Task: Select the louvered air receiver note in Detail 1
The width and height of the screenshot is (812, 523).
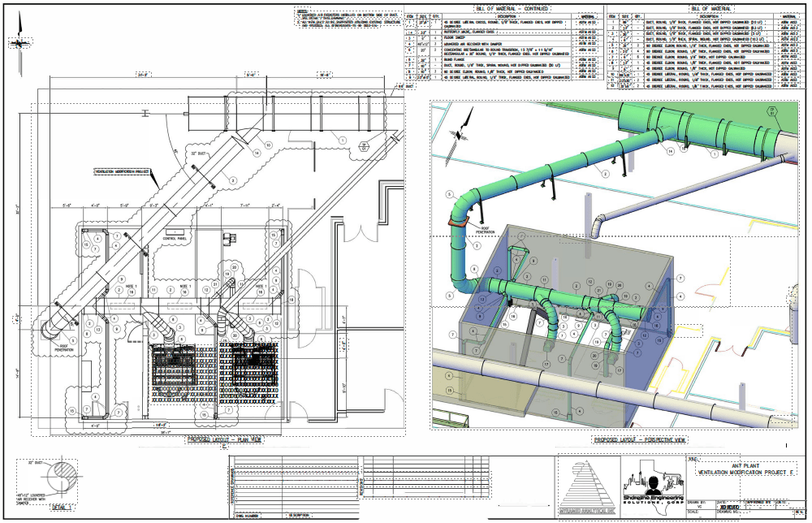Action: [x=30, y=498]
